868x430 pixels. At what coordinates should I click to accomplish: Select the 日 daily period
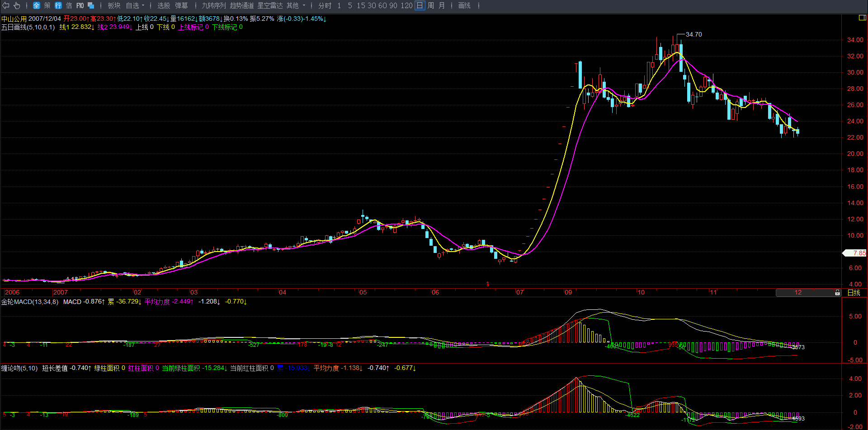(420, 5)
